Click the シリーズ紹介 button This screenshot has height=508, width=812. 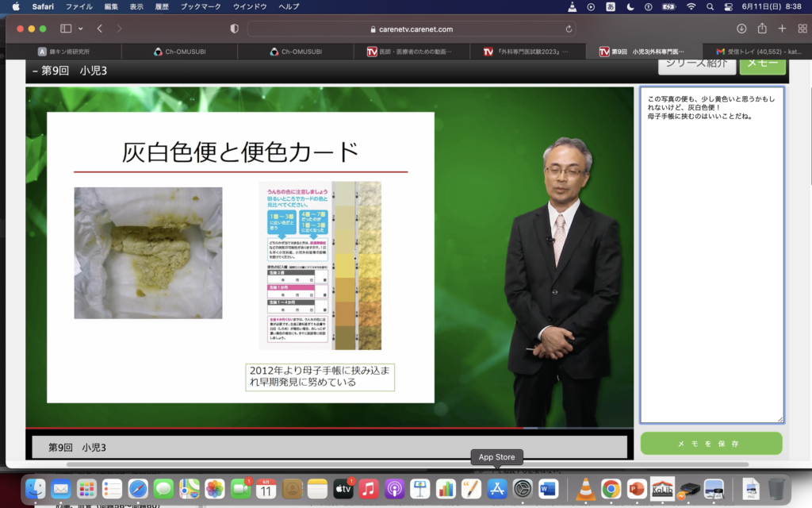[x=695, y=63]
